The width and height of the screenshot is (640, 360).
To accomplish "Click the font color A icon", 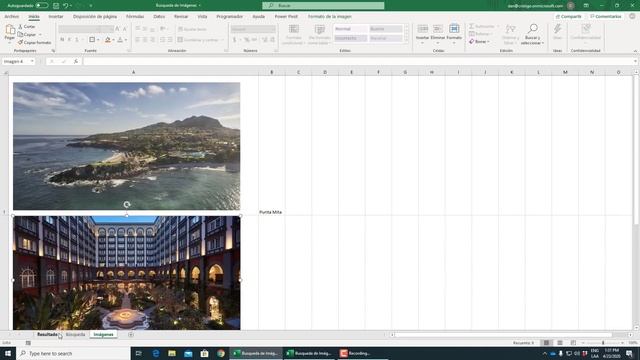I will click(120, 40).
